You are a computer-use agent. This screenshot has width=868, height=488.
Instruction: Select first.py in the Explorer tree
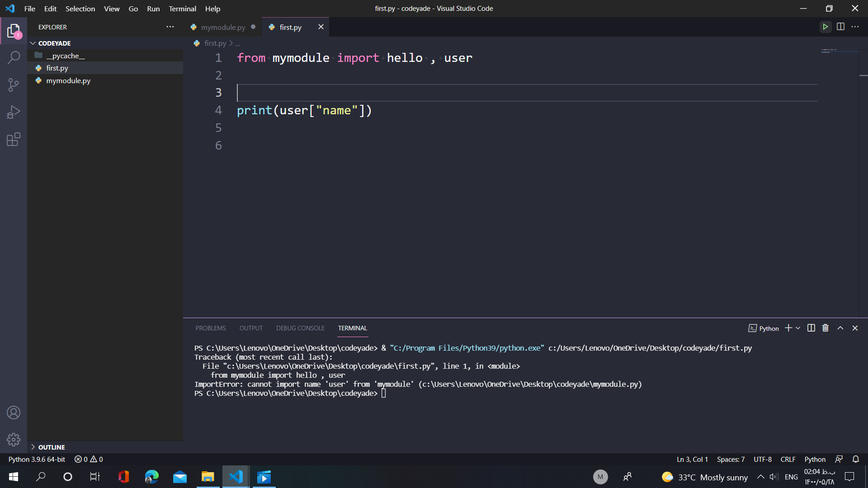click(106, 68)
